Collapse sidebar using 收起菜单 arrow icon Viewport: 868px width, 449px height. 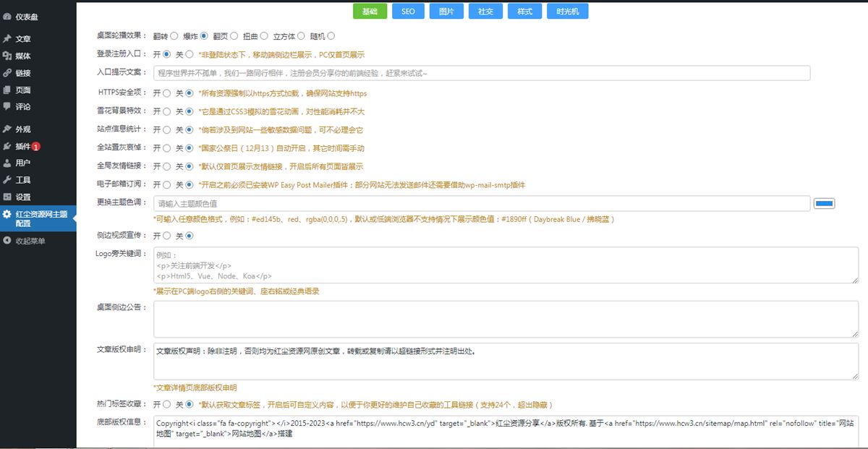[x=7, y=241]
